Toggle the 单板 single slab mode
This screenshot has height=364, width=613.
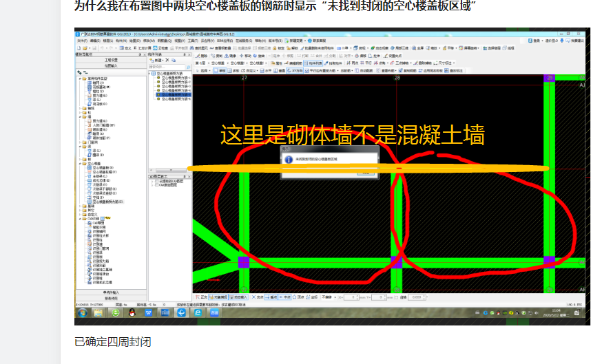point(220,71)
